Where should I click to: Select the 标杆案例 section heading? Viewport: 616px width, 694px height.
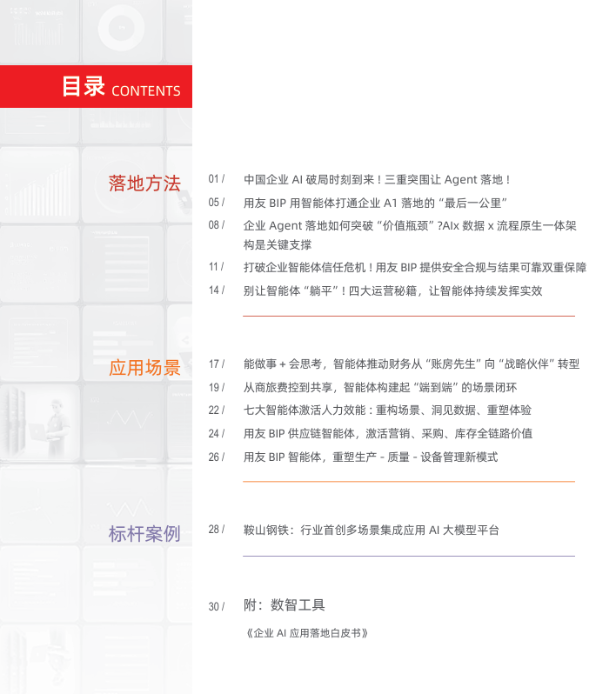pos(144,533)
